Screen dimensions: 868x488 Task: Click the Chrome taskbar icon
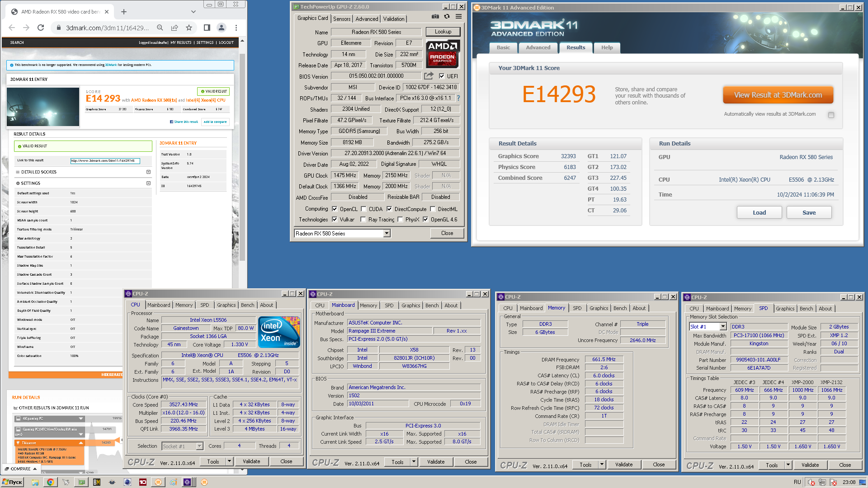pos(50,482)
